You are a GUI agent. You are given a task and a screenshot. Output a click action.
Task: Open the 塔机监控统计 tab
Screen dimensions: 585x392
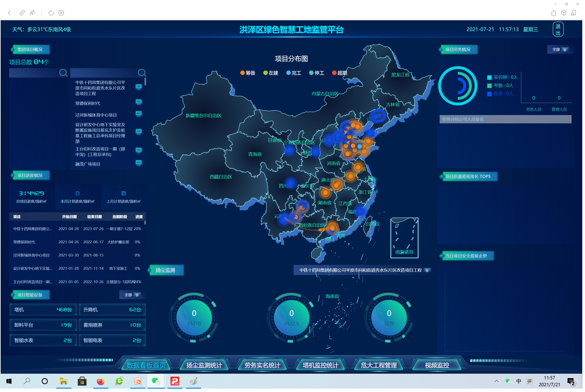[320, 365]
